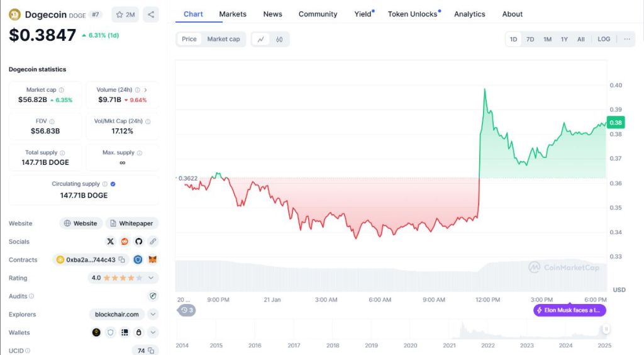Switch chart to Market cap view
The width and height of the screenshot is (644, 355).
tap(223, 39)
